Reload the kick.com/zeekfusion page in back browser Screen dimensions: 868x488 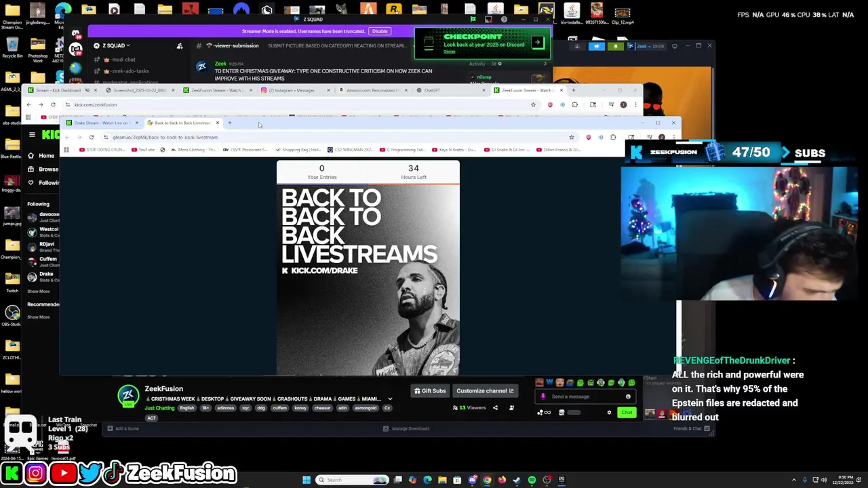(53, 104)
